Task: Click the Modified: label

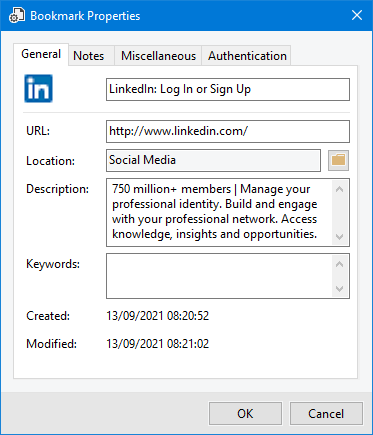Action: click(x=52, y=344)
